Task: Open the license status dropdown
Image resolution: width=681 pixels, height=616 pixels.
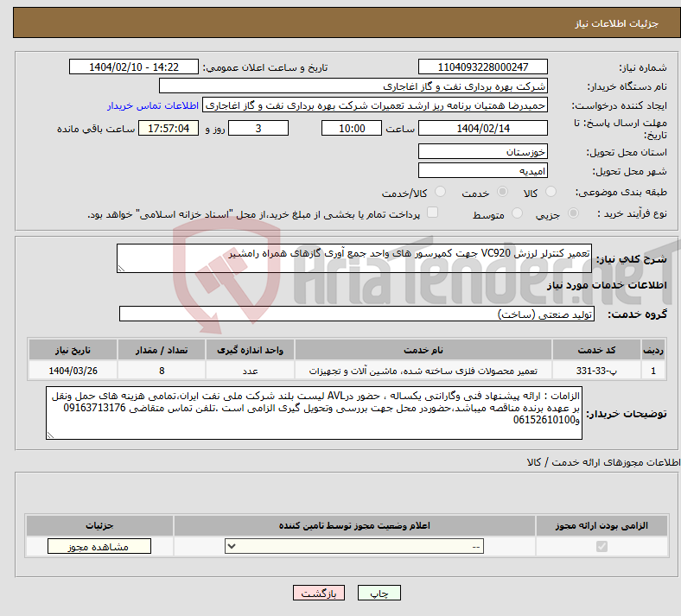Action: click(354, 546)
